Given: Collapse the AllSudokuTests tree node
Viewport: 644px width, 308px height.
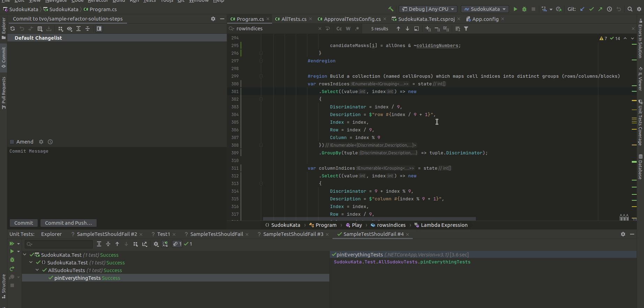Looking at the screenshot, I should click(x=37, y=270).
